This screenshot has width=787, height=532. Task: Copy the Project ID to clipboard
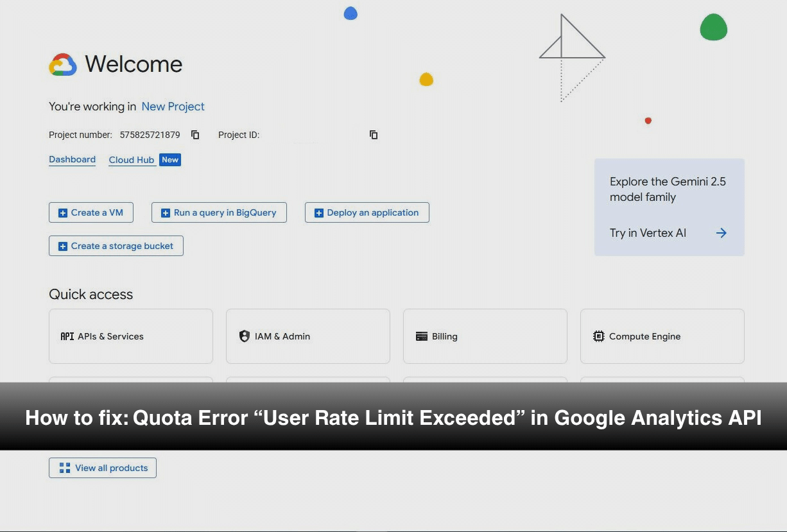[374, 135]
